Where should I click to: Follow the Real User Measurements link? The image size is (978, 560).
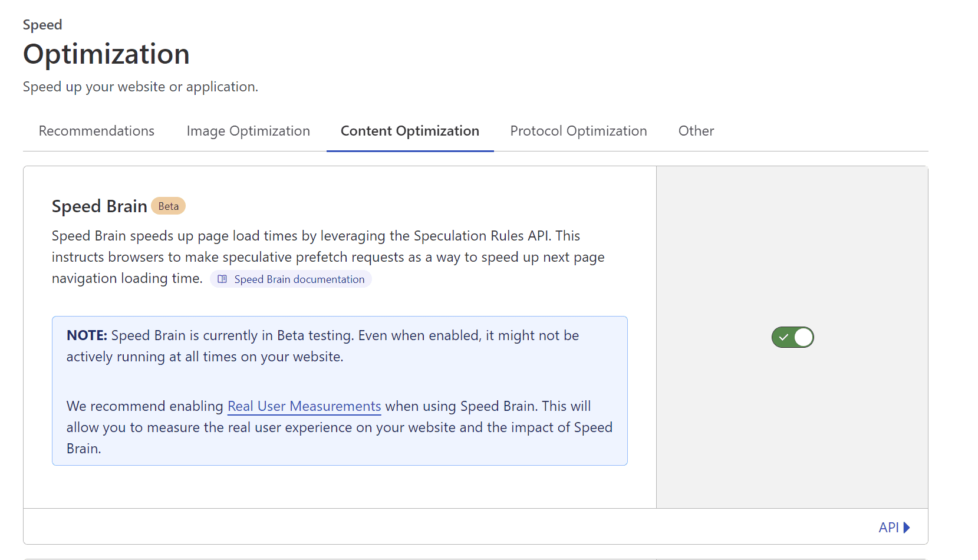[304, 406]
